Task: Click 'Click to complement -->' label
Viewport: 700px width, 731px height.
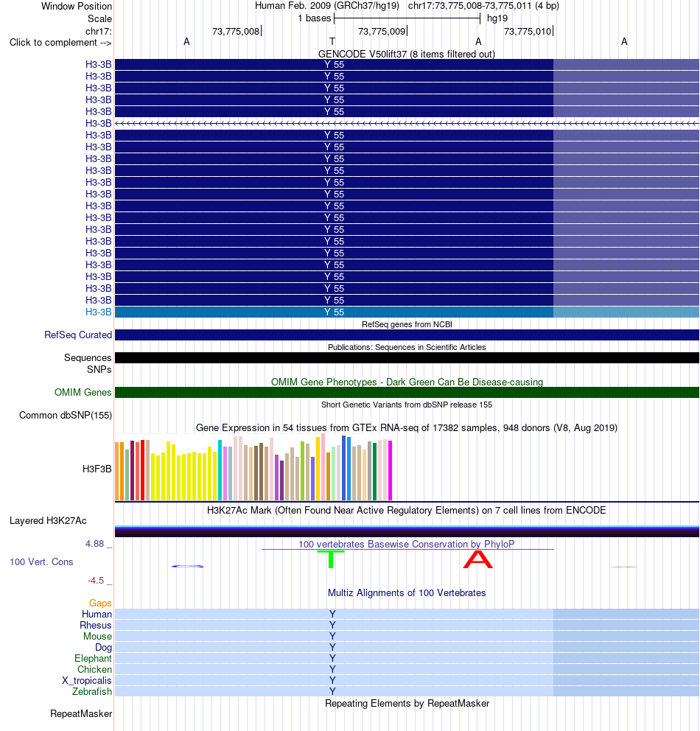Action: tap(60, 43)
